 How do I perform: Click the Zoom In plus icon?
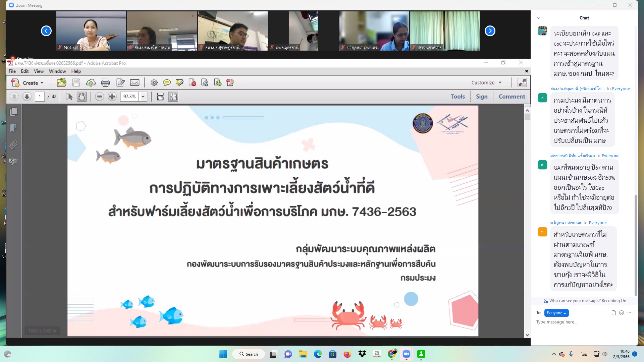[112, 97]
